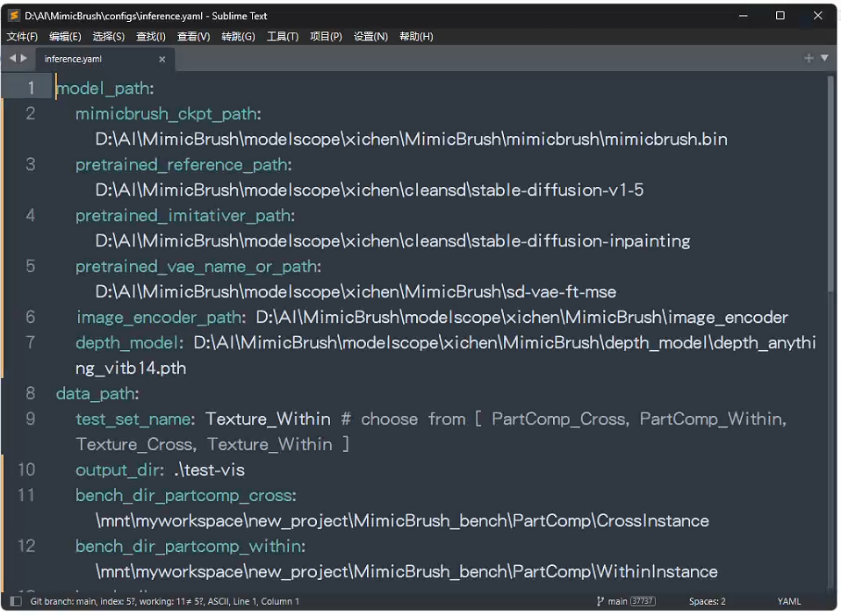
Task: Click the vertical scrollbar thumb
Action: (x=830, y=183)
